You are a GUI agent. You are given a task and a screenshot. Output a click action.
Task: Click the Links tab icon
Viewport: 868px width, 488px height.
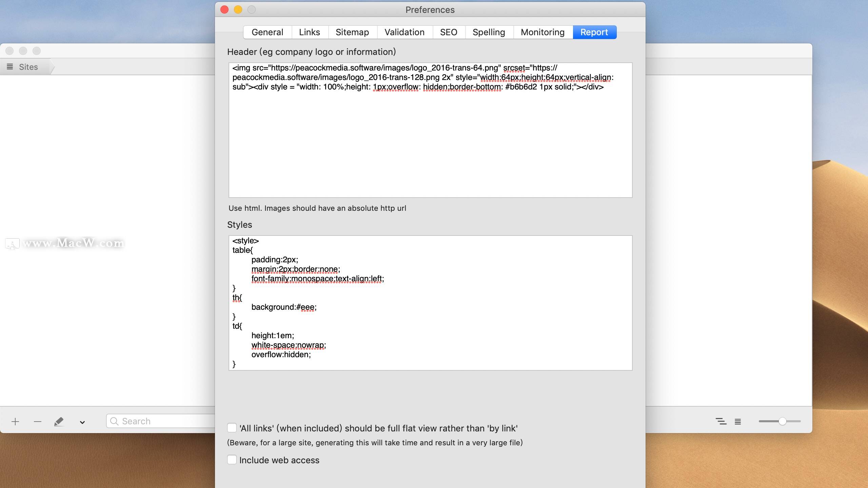coord(310,32)
